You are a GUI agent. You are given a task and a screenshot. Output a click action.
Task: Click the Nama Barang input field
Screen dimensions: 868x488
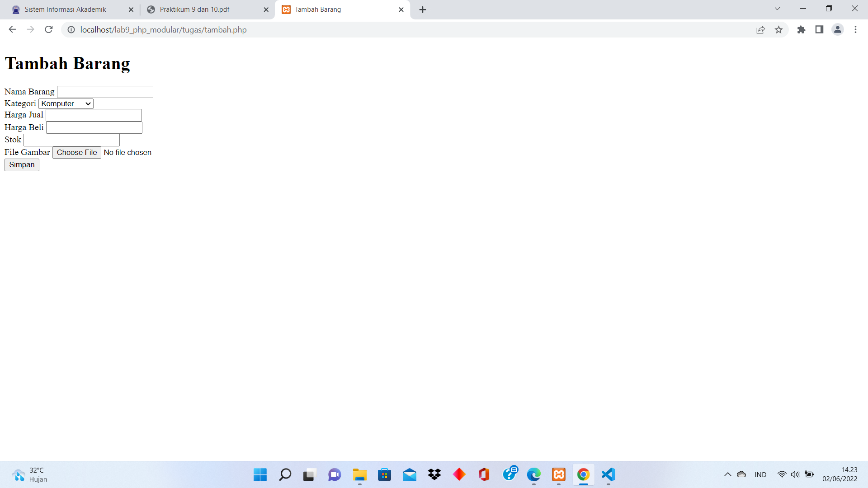pyautogui.click(x=105, y=92)
